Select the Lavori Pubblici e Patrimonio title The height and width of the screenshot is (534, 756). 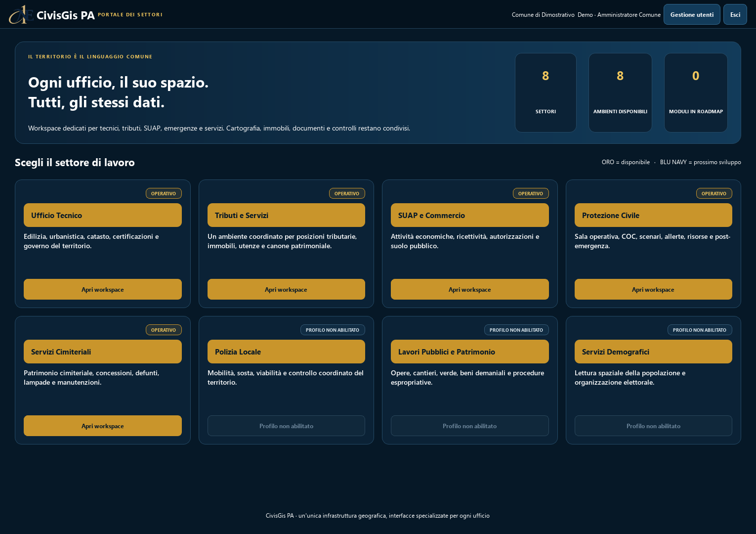point(470,352)
